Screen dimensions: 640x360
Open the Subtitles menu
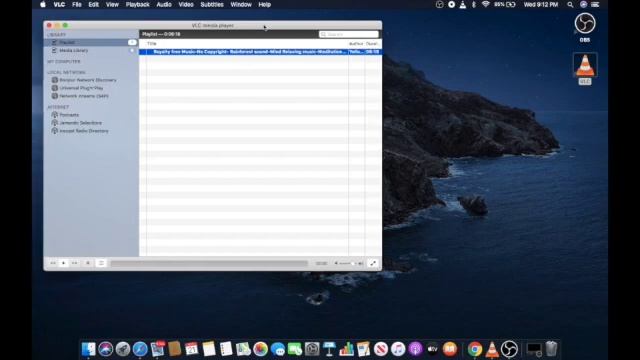(212, 4)
